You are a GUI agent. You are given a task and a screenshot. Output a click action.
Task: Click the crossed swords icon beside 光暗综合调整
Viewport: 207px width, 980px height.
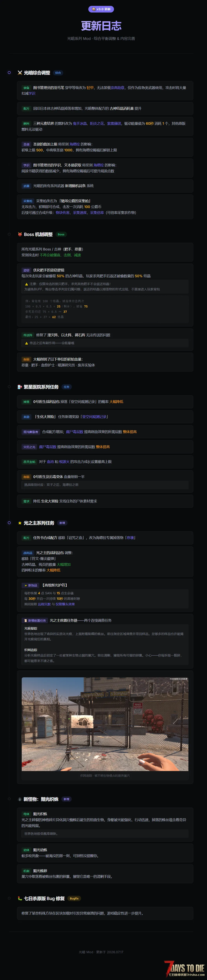pyautogui.click(x=20, y=73)
